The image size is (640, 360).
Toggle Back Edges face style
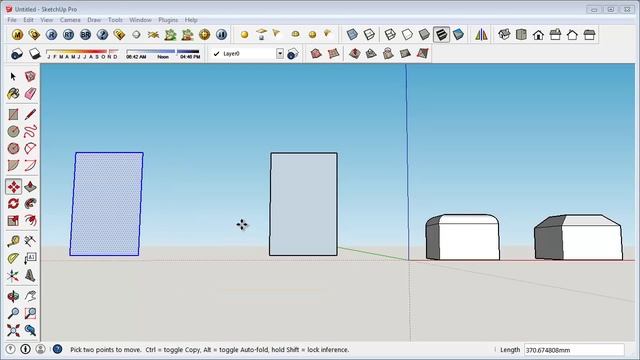369,35
